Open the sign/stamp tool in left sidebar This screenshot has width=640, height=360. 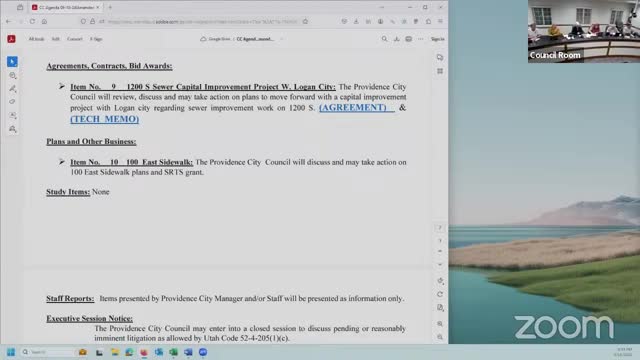(13, 129)
